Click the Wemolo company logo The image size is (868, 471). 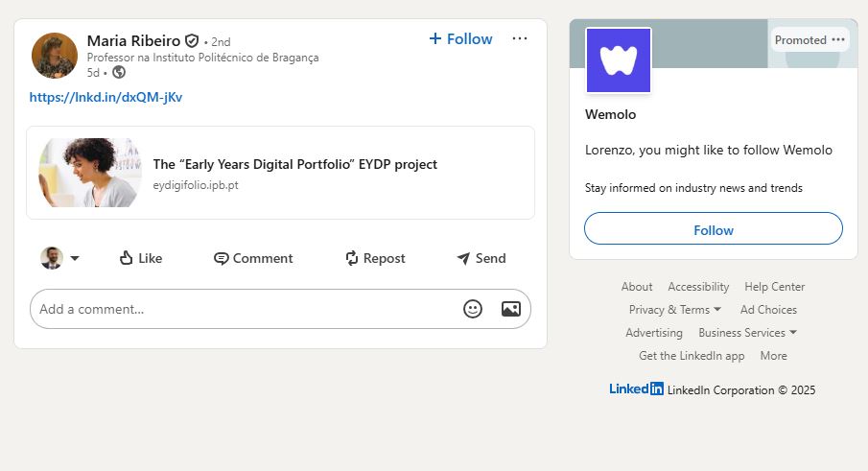coord(619,60)
